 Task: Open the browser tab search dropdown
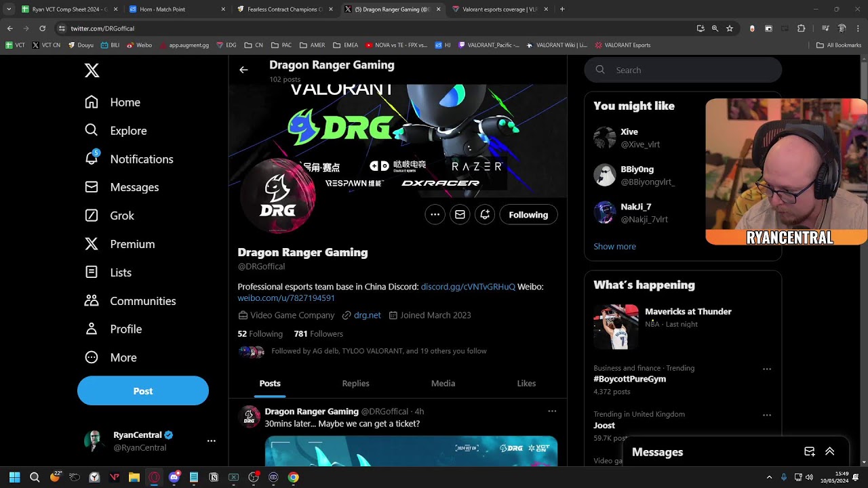9,9
